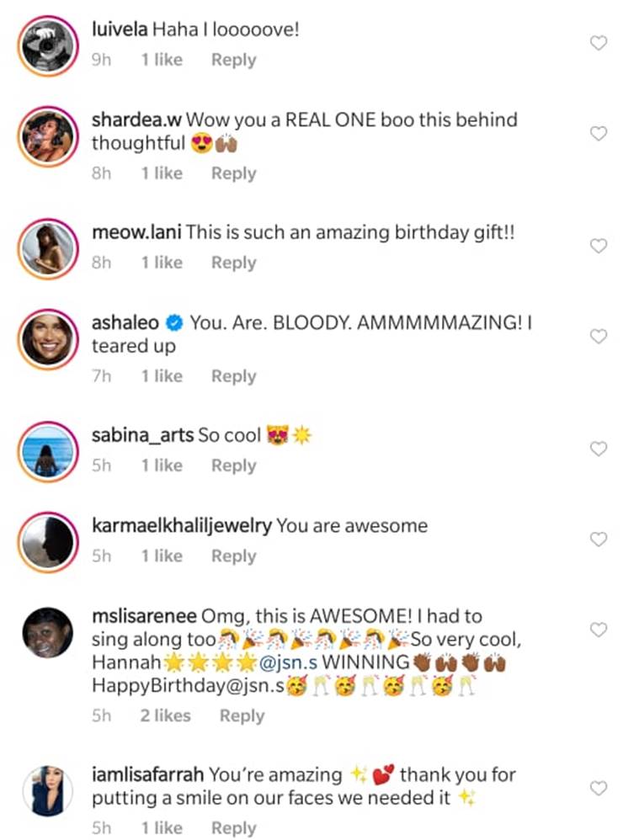Screen dimensions: 639x840
Task: Tap heart next to sabina_arts comment
Action: [598, 449]
